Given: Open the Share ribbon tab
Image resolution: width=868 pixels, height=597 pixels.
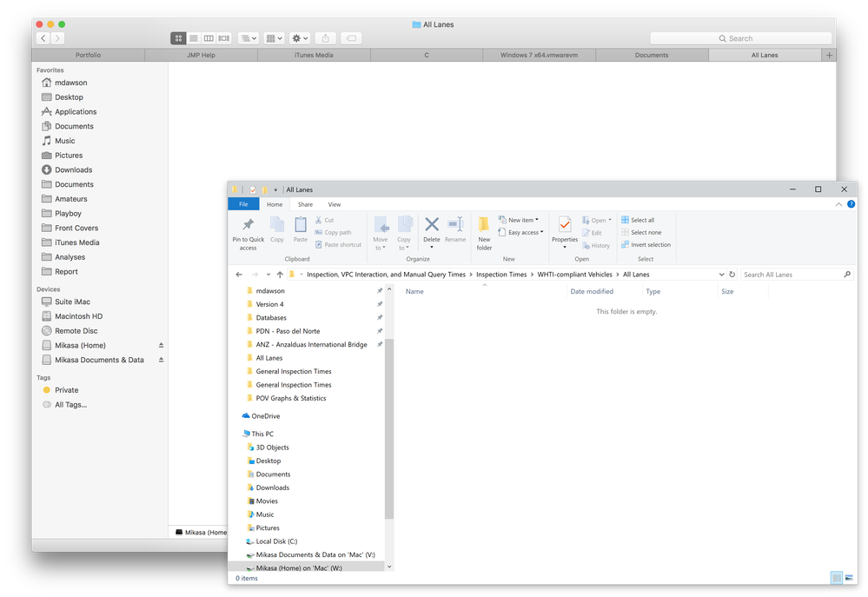Looking at the screenshot, I should point(305,204).
